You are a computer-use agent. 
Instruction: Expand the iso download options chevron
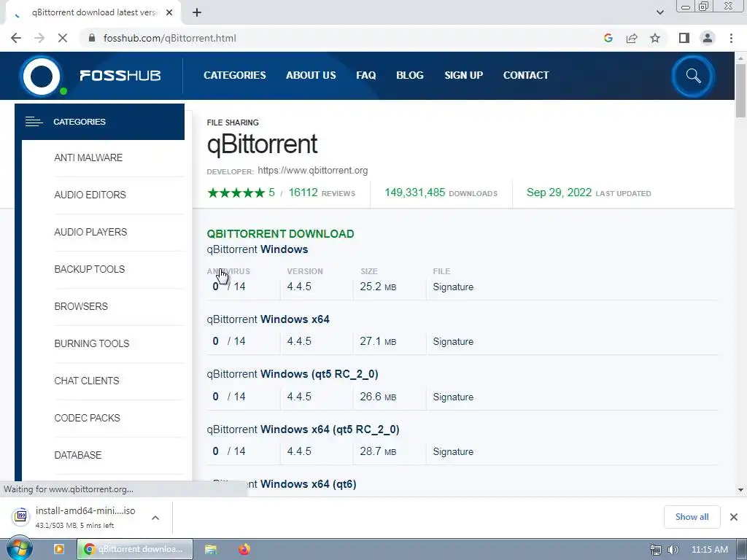pos(155,517)
